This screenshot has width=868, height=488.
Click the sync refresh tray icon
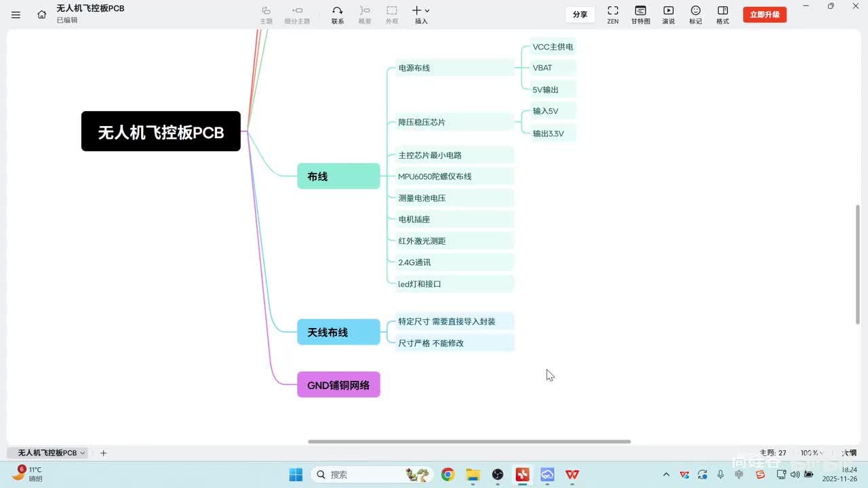703,474
